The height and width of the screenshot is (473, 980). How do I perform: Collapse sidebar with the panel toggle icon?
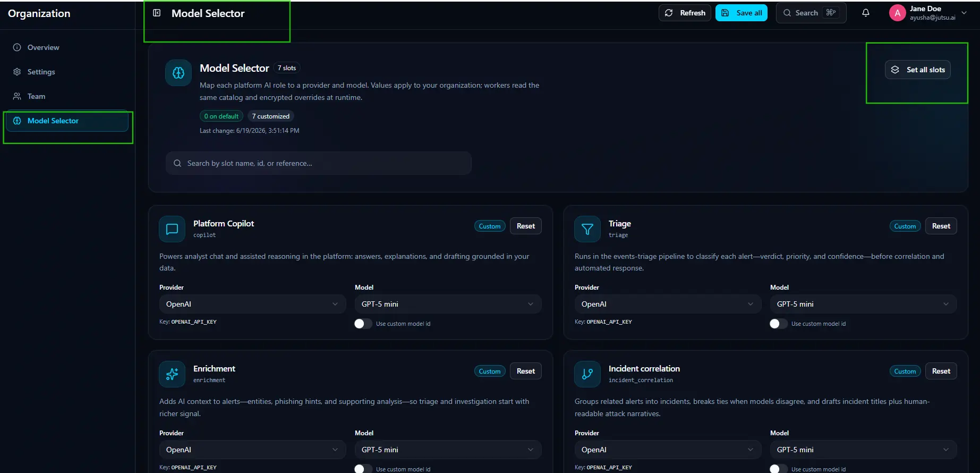point(157,13)
